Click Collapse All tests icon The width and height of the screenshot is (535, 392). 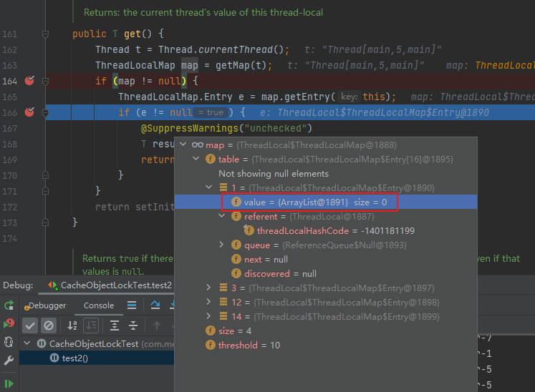133,325
